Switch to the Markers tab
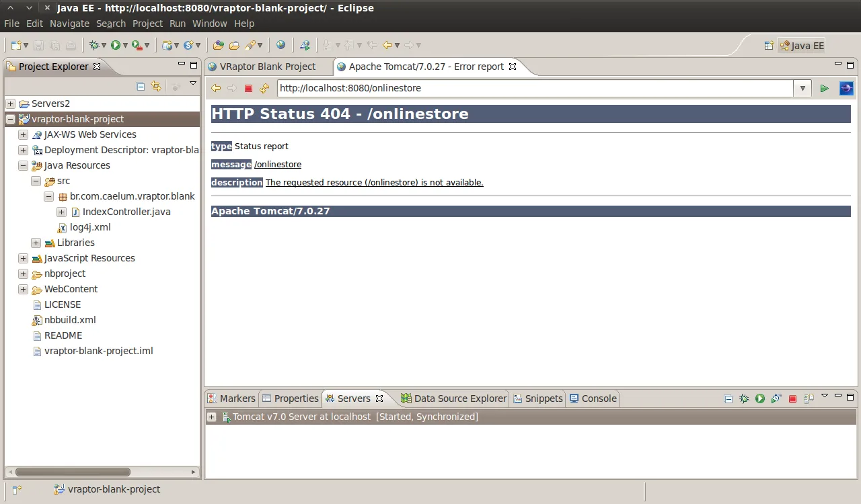Screen dimensions: 861x504 (231, 398)
